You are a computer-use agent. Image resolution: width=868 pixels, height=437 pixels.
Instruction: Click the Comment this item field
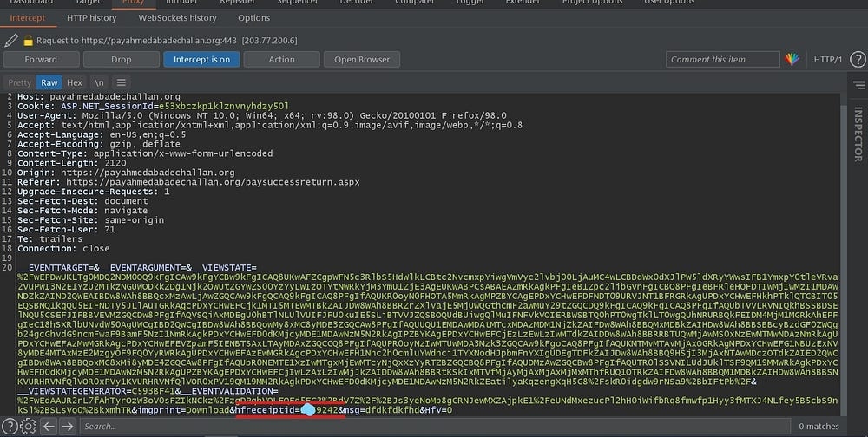pyautogui.click(x=720, y=60)
